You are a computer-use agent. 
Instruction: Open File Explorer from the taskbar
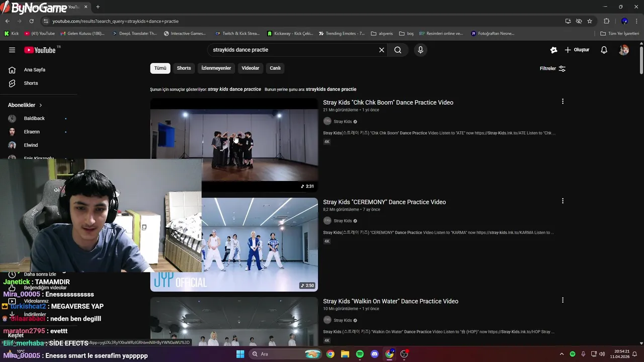(x=345, y=354)
